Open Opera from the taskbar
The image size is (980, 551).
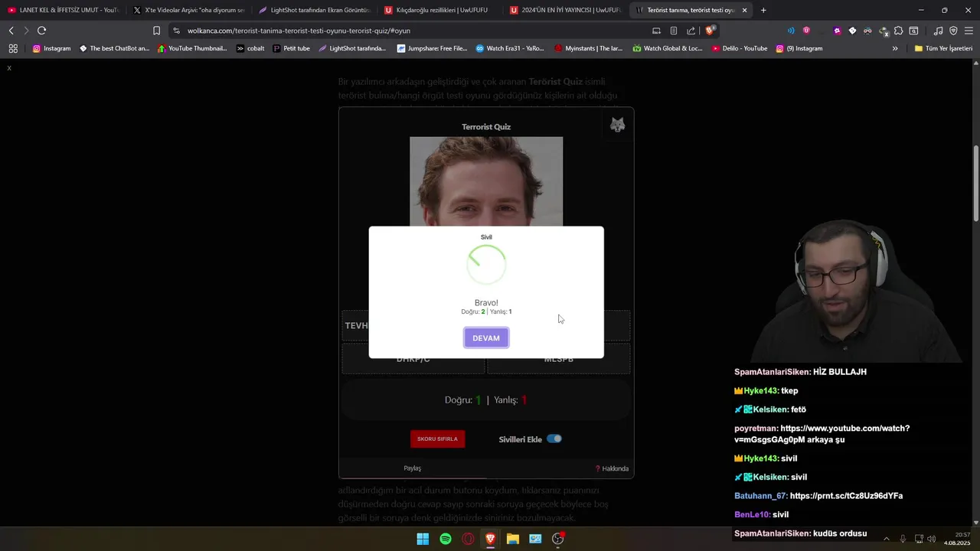[x=468, y=539]
